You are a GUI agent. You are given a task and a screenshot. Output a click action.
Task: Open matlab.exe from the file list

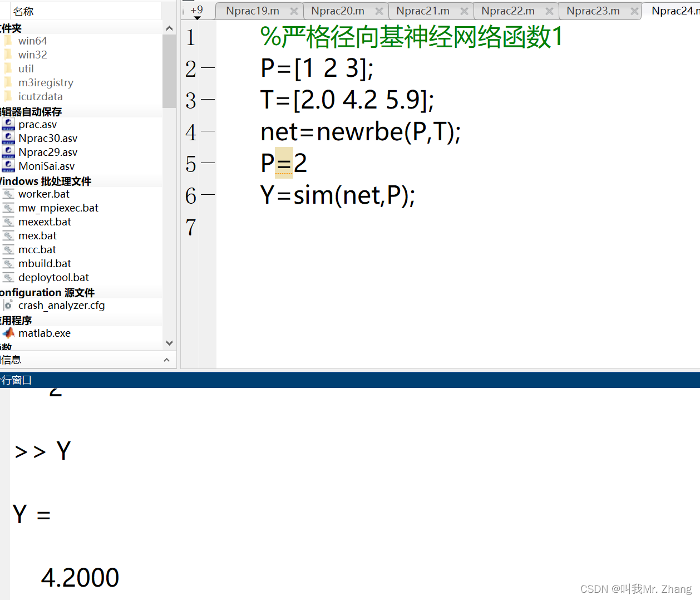[x=44, y=332]
